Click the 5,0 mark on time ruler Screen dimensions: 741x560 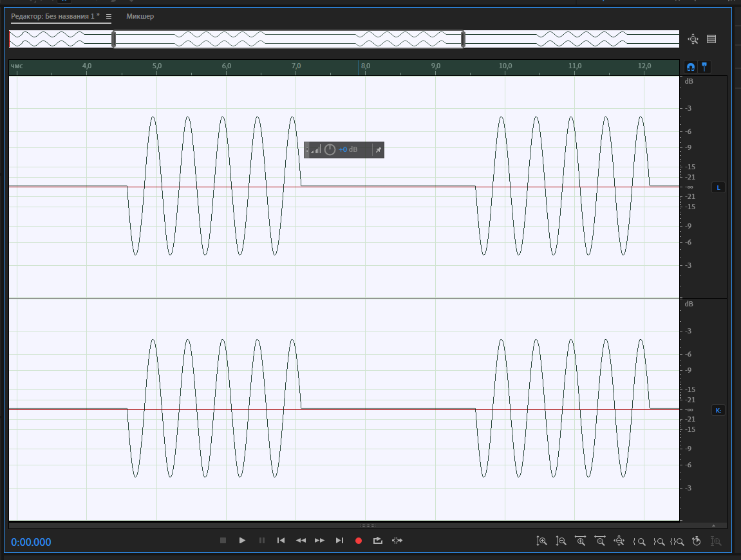157,66
